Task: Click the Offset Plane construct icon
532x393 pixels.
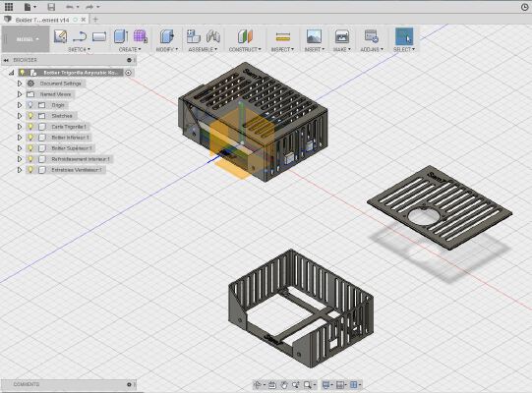Action: (245, 36)
